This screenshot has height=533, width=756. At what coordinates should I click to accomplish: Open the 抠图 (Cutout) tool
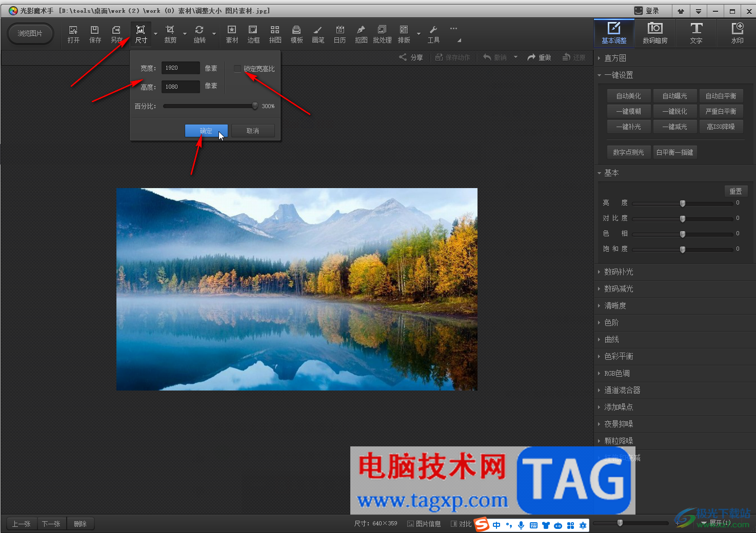(x=361, y=34)
